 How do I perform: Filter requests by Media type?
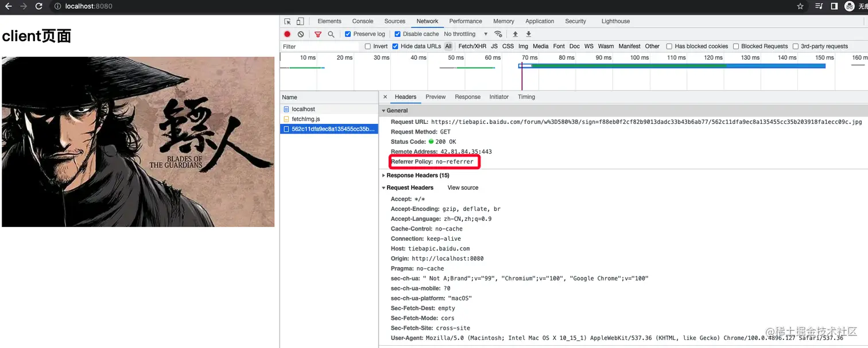coord(540,46)
